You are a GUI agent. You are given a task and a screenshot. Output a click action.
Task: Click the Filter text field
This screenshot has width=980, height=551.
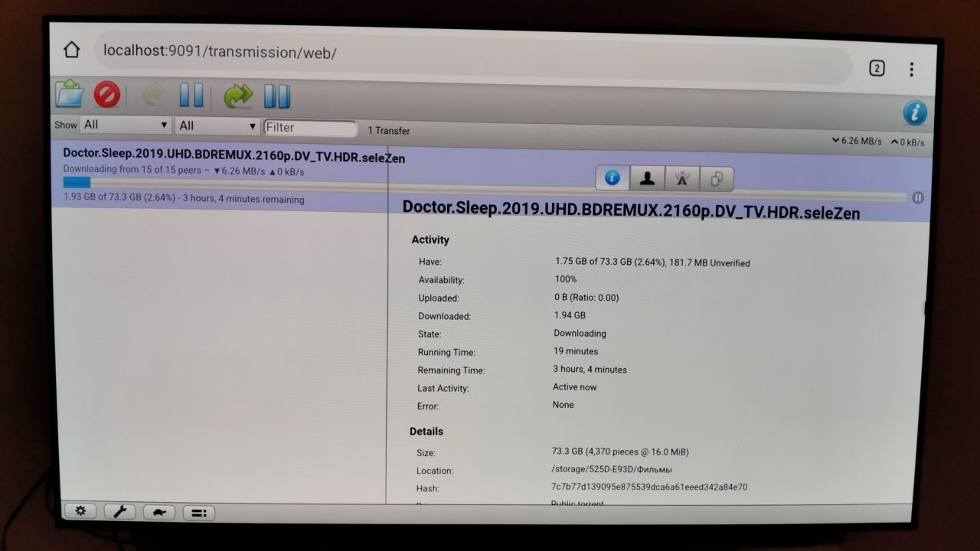tap(310, 128)
